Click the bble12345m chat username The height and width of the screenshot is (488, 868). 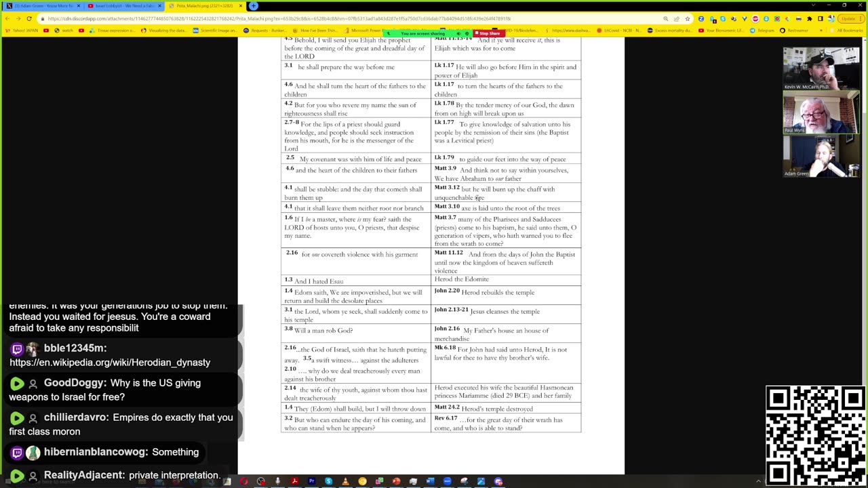pyautogui.click(x=75, y=348)
